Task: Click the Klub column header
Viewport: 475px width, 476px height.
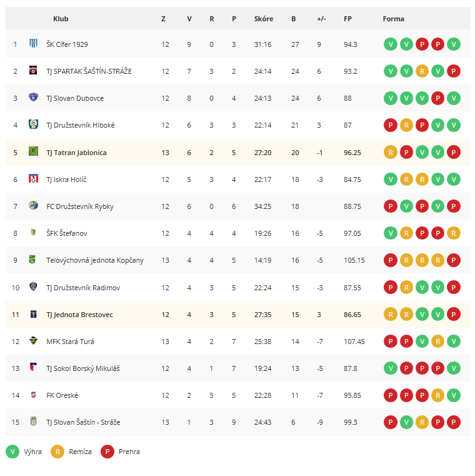Action: tap(61, 19)
